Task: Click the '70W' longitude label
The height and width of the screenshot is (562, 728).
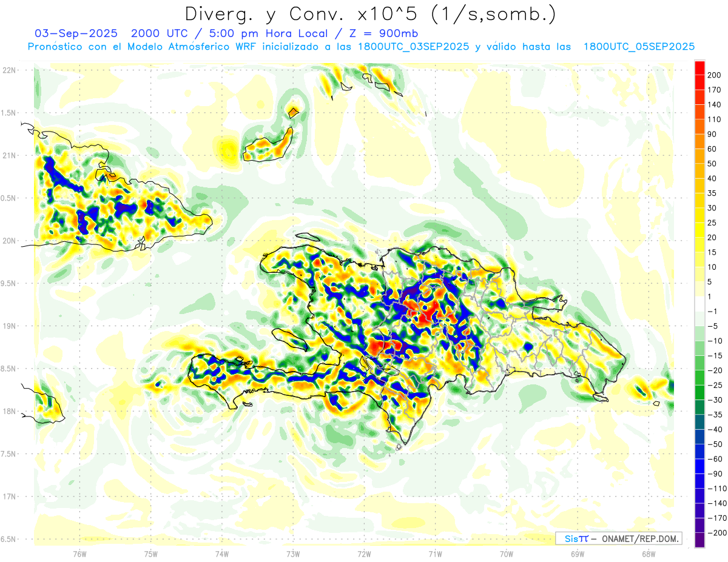Action: point(507,554)
